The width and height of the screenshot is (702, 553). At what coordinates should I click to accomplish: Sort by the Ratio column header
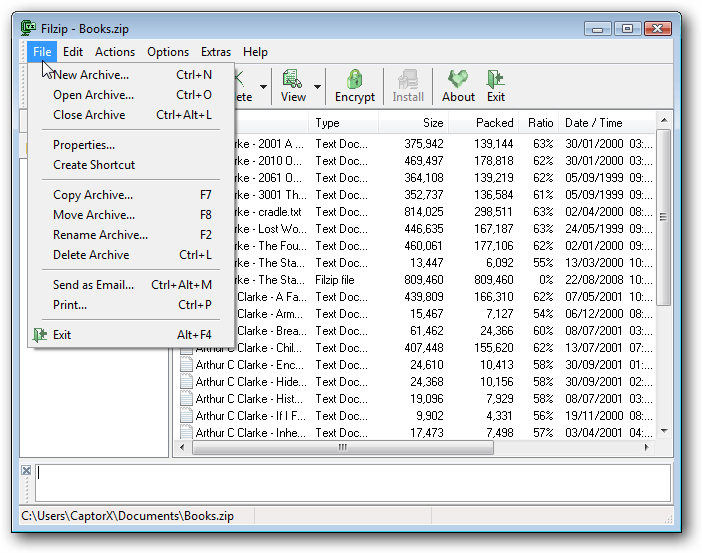[x=539, y=123]
